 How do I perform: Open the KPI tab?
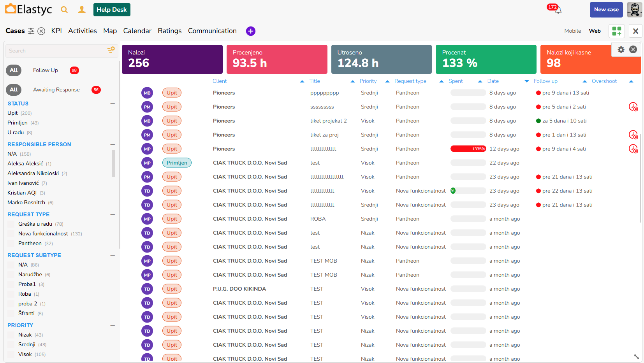[x=56, y=31]
